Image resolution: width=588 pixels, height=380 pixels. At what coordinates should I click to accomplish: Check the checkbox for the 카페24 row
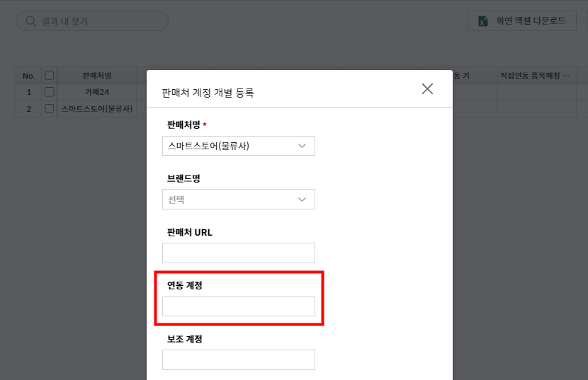pos(50,92)
